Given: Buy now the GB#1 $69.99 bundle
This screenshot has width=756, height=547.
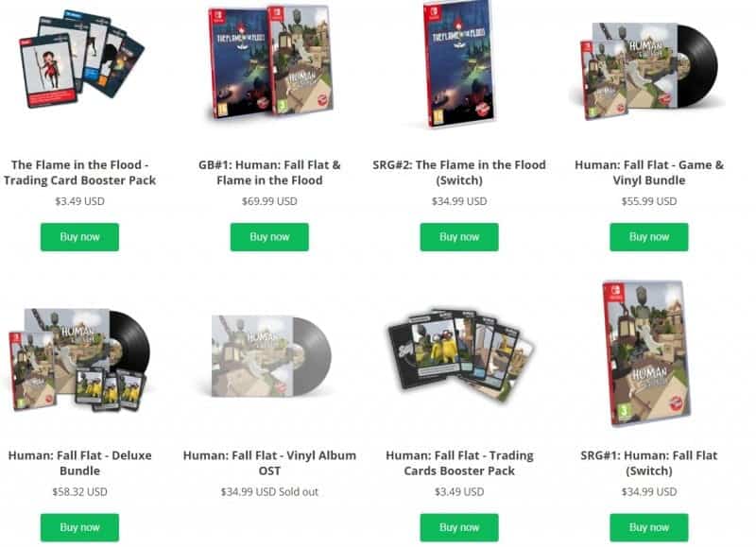Looking at the screenshot, I should [x=269, y=236].
